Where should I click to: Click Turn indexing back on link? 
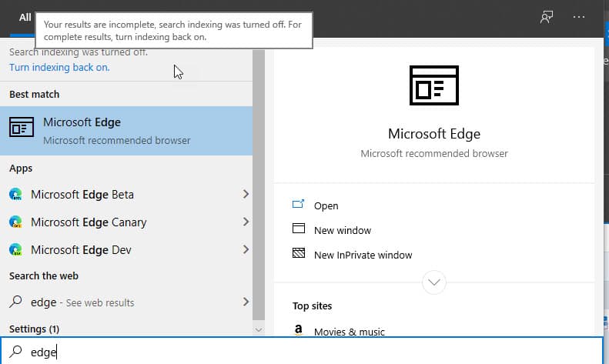click(59, 67)
